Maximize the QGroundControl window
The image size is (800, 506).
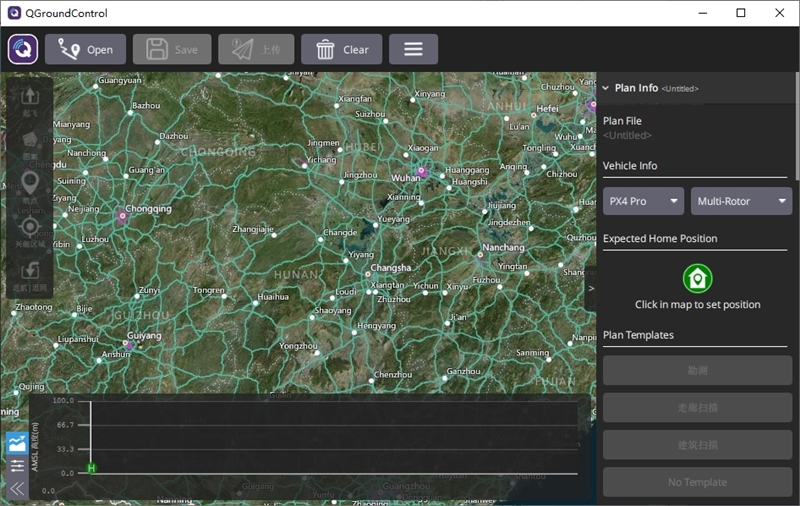(741, 13)
